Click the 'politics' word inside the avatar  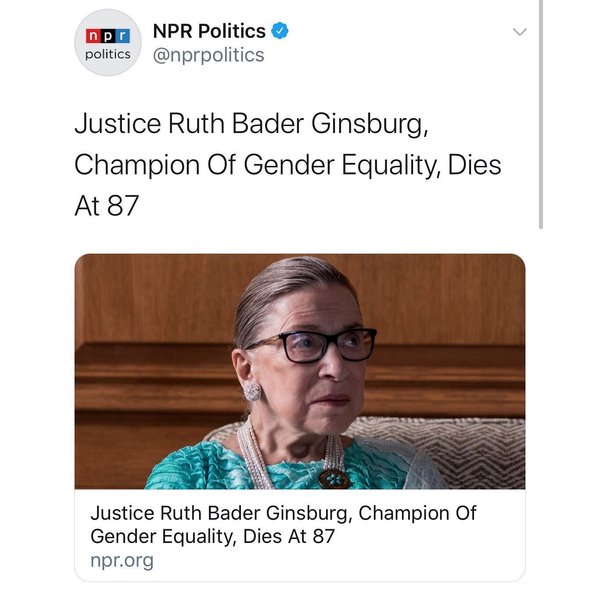107,54
